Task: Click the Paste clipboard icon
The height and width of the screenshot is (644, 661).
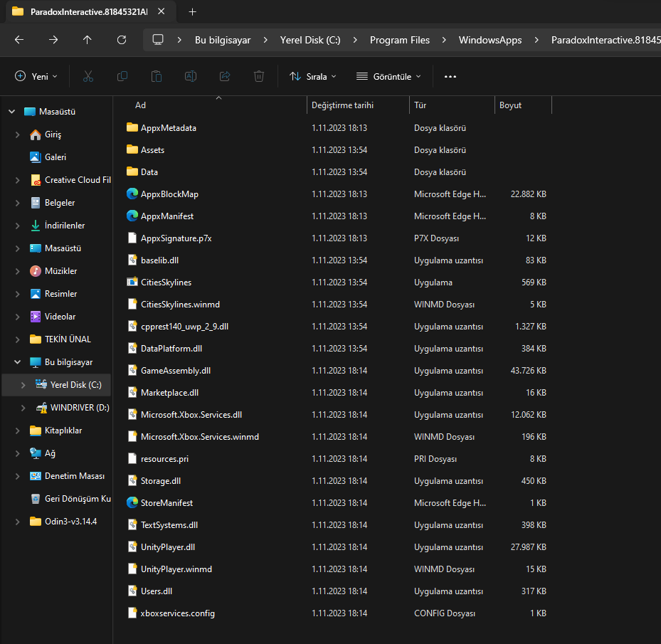Action: pyautogui.click(x=157, y=76)
